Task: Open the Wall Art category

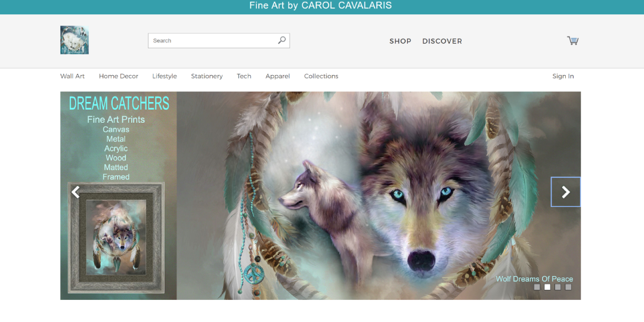Action: click(x=72, y=76)
